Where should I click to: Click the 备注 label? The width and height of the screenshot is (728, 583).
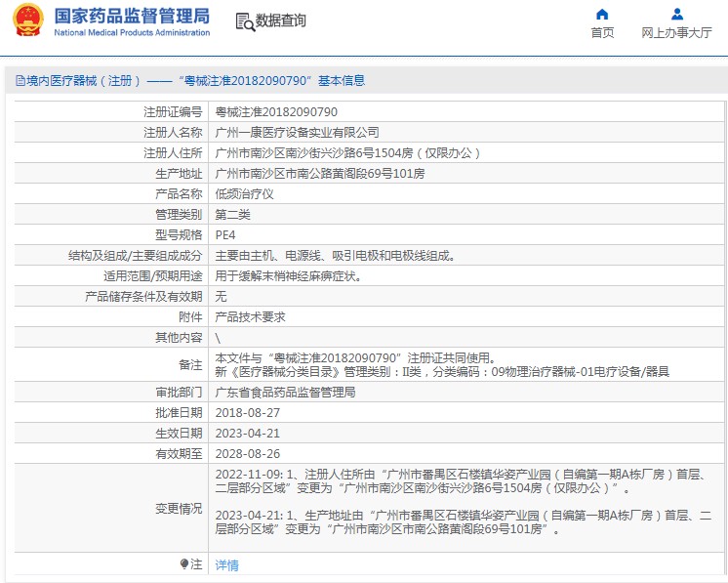pos(190,364)
